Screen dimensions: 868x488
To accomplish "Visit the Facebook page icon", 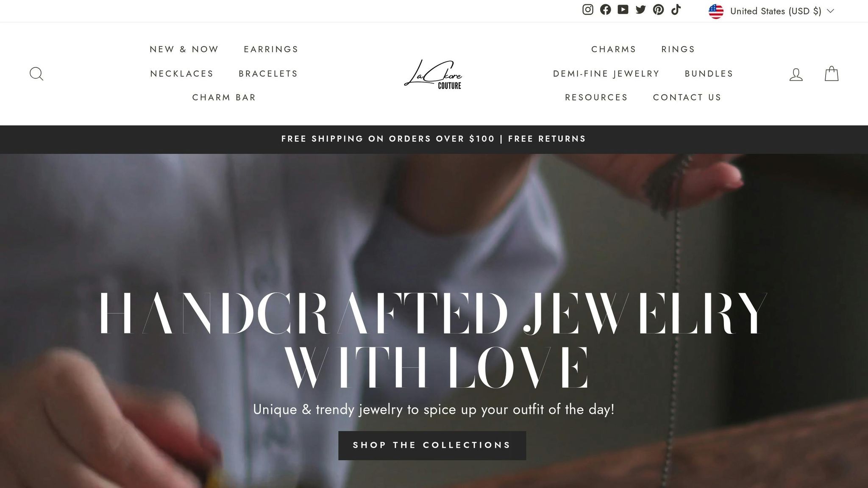I will pos(605,10).
